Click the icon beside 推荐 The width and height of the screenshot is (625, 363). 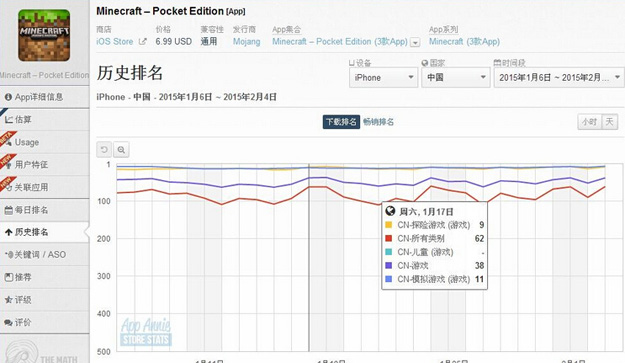pyautogui.click(x=8, y=277)
